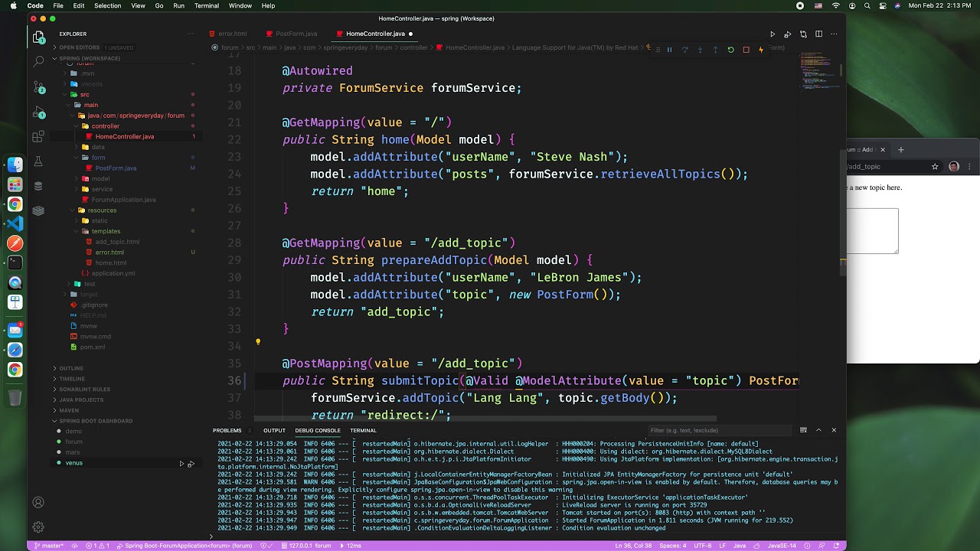Viewport: 980px width, 551px height.
Task: Debug the venus app in dashboard
Action: 191,464
